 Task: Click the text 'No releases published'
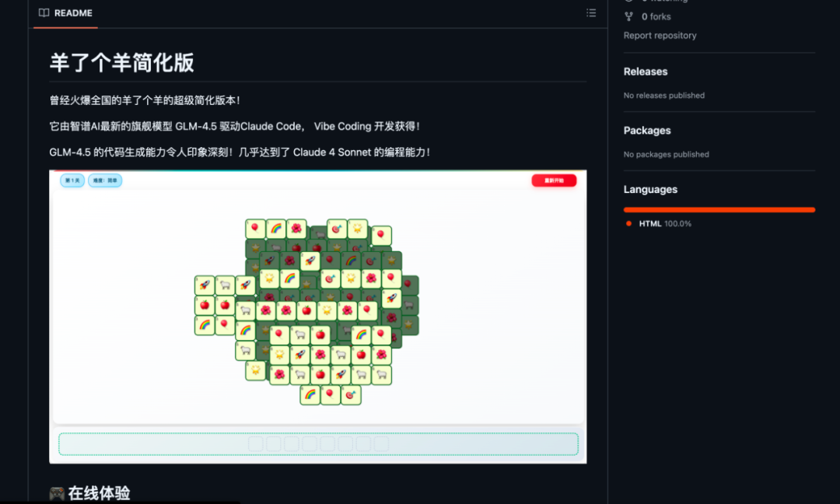point(663,96)
